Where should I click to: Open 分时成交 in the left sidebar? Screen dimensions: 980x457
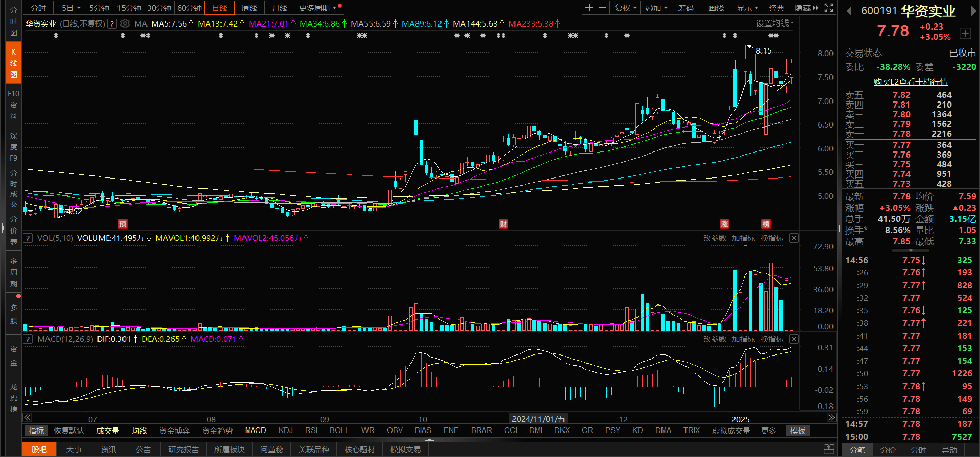coord(13,188)
